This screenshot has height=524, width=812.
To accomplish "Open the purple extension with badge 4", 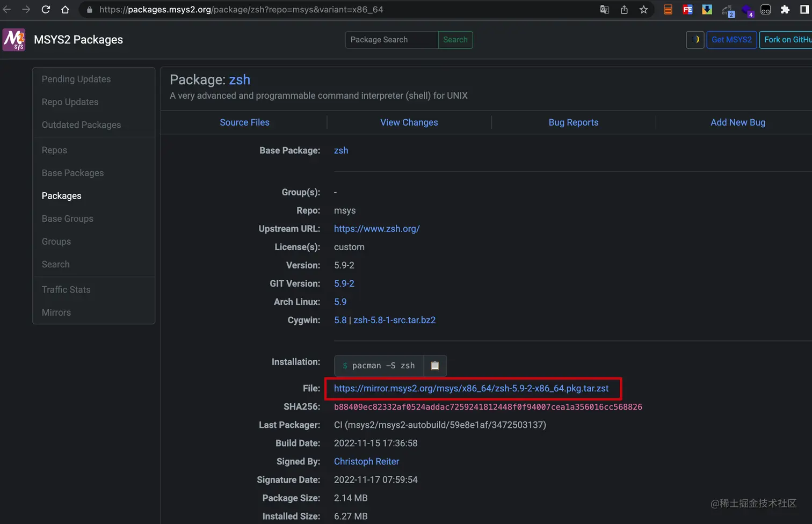I will pyautogui.click(x=747, y=10).
